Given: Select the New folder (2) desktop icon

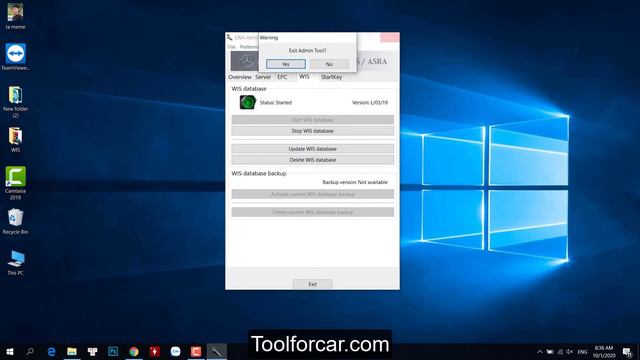Looking at the screenshot, I should coord(16,102).
